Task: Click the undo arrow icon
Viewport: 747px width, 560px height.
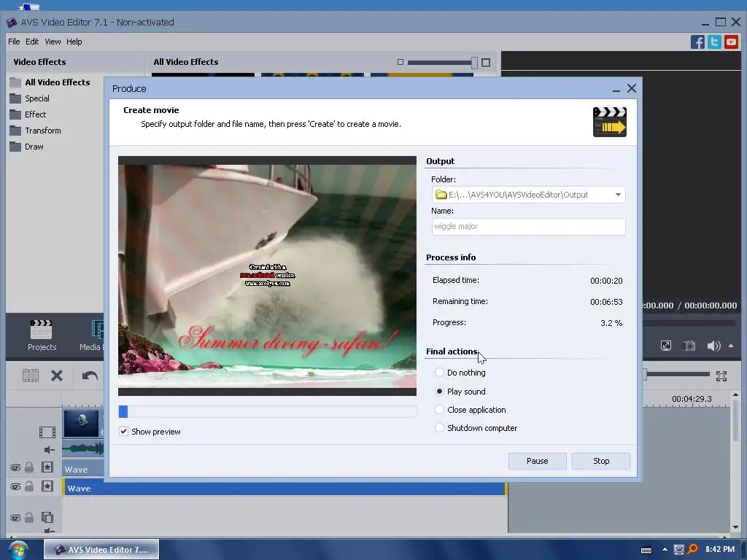Action: [x=90, y=376]
